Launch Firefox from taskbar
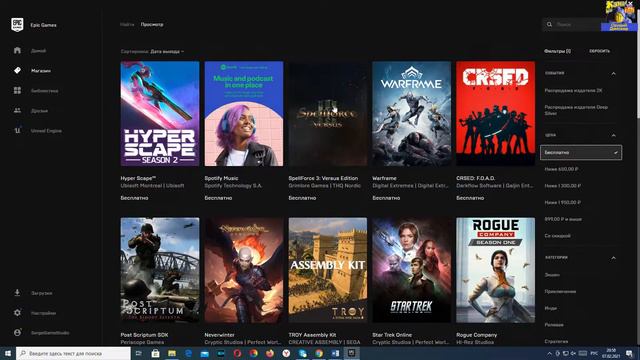 (270, 353)
